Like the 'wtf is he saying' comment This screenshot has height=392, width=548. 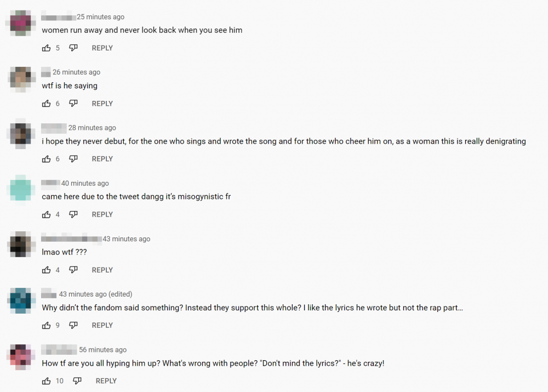[46, 104]
